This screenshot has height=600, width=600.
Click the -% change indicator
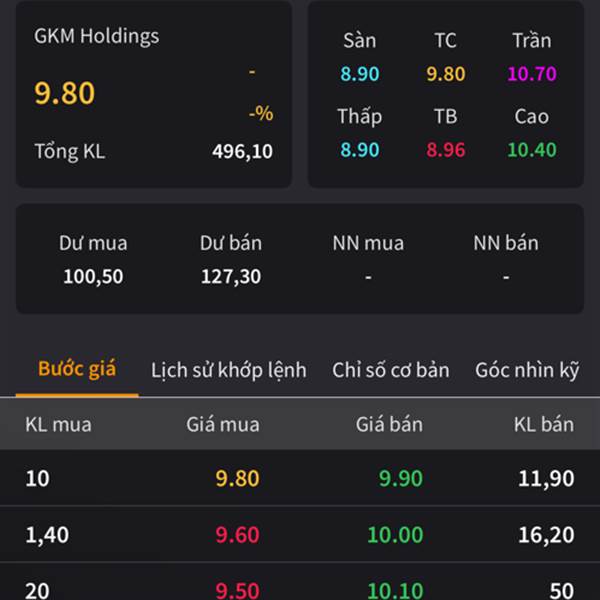261,113
